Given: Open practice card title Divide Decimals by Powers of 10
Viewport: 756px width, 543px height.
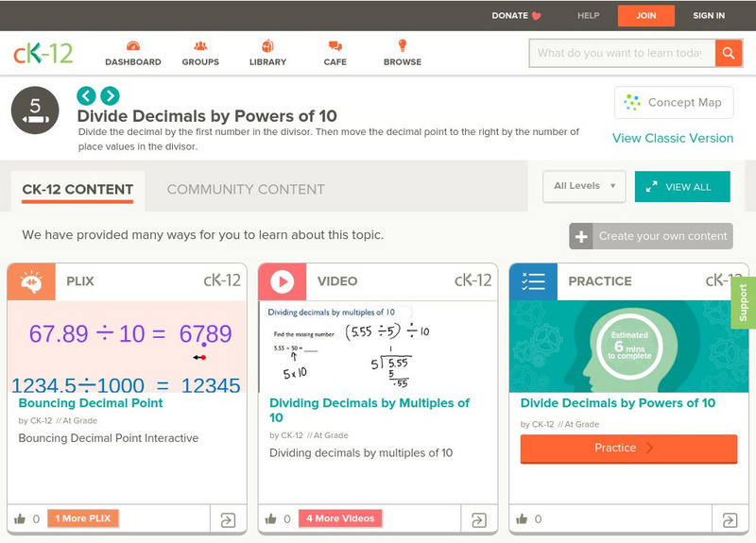Looking at the screenshot, I should (618, 403).
